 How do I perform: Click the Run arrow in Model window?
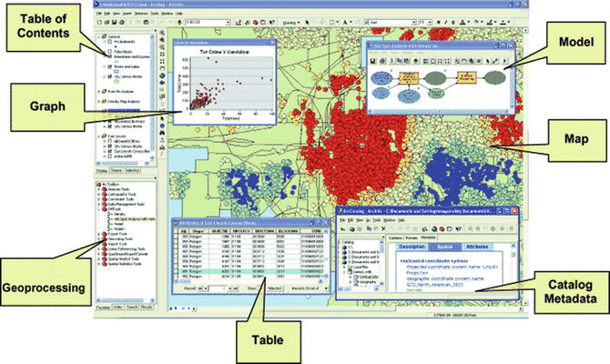(x=504, y=61)
